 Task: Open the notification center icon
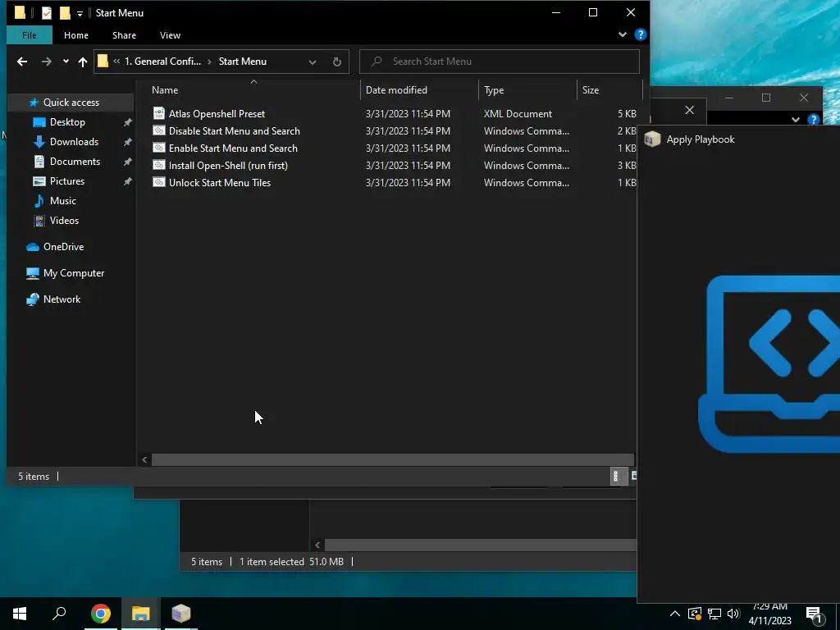pos(815,615)
